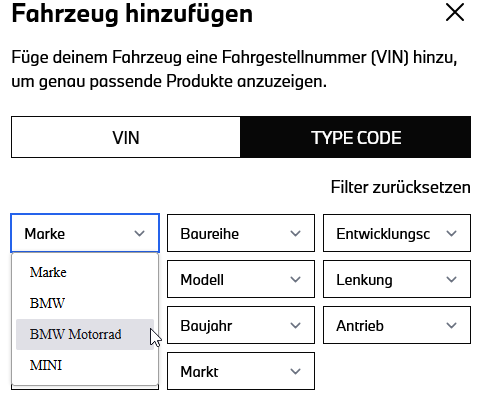The width and height of the screenshot is (485, 406).
Task: Pick MINI in the brand list
Action: click(x=85, y=365)
